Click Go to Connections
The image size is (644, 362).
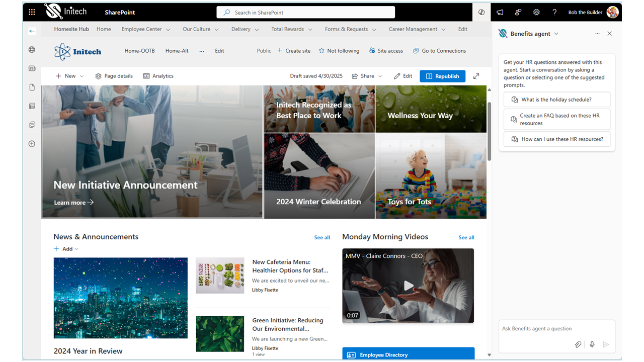pyautogui.click(x=439, y=51)
